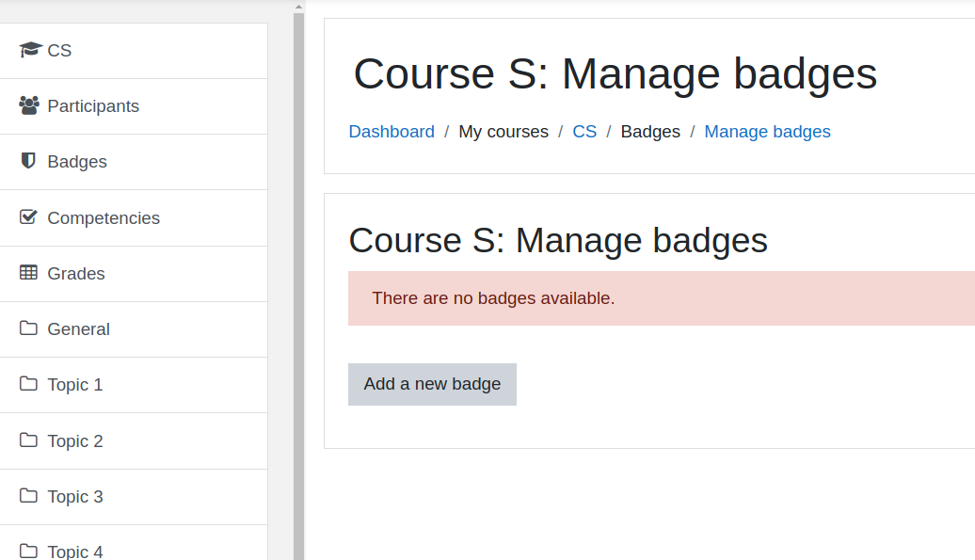The width and height of the screenshot is (975, 560).
Task: Open Topic 2 in the sidebar
Action: (x=134, y=441)
